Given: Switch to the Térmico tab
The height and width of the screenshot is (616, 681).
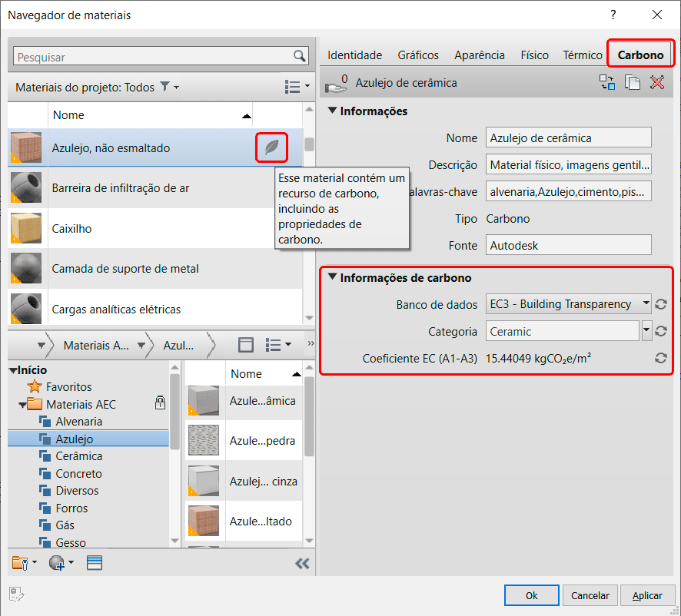Looking at the screenshot, I should tap(582, 55).
